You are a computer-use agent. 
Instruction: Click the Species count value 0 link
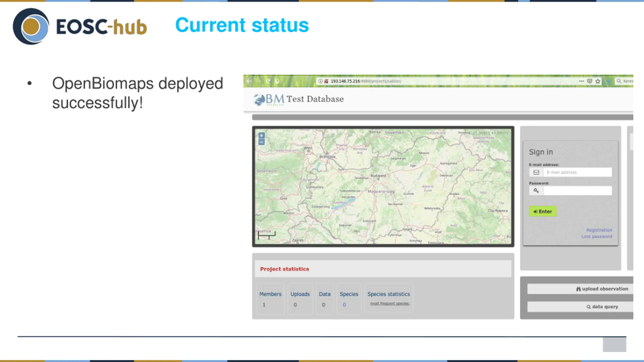coord(344,305)
